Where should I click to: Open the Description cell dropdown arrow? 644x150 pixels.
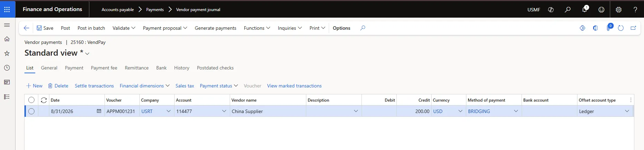356,111
